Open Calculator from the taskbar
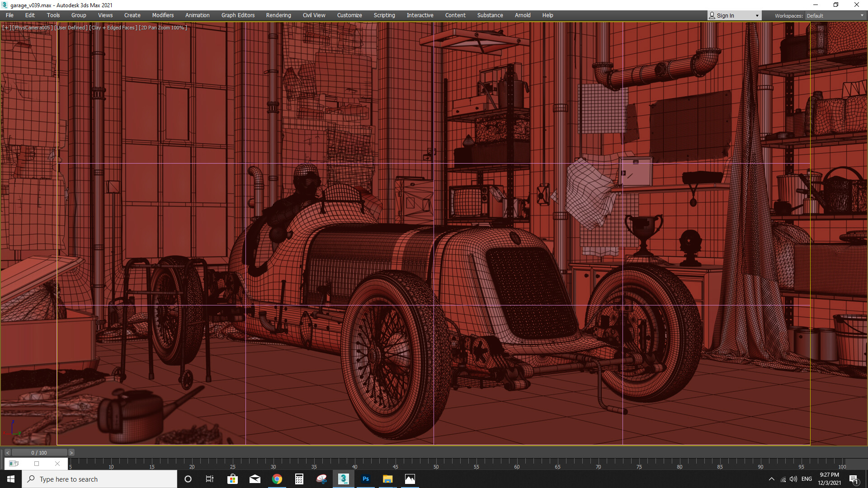This screenshot has height=488, width=868. (x=299, y=479)
